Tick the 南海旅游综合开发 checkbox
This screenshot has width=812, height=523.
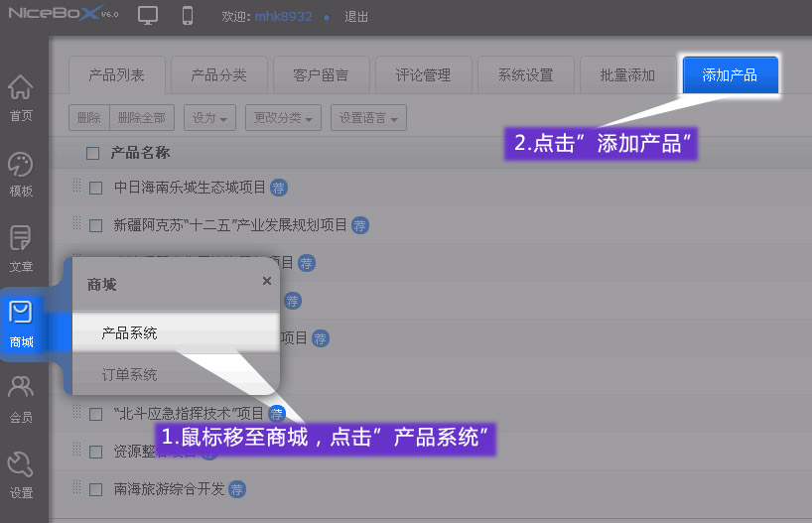[x=96, y=489]
